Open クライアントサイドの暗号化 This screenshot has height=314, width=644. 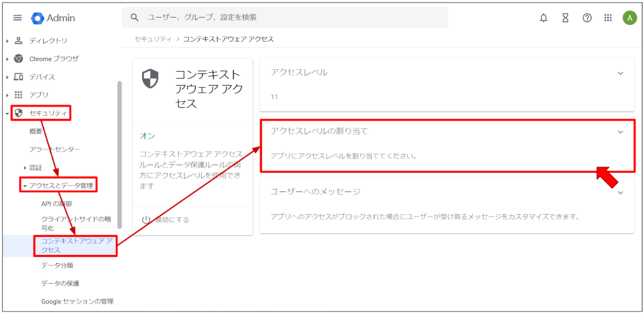pos(76,223)
